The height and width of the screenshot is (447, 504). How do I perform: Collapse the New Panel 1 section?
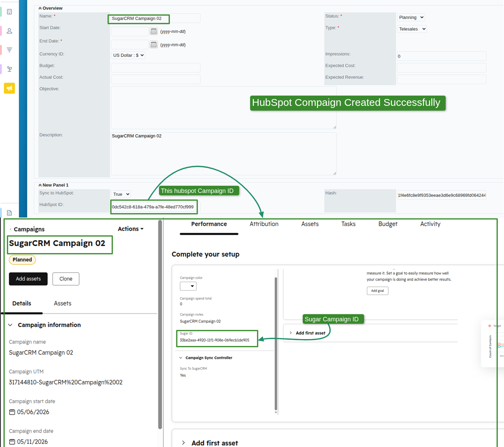coord(40,185)
